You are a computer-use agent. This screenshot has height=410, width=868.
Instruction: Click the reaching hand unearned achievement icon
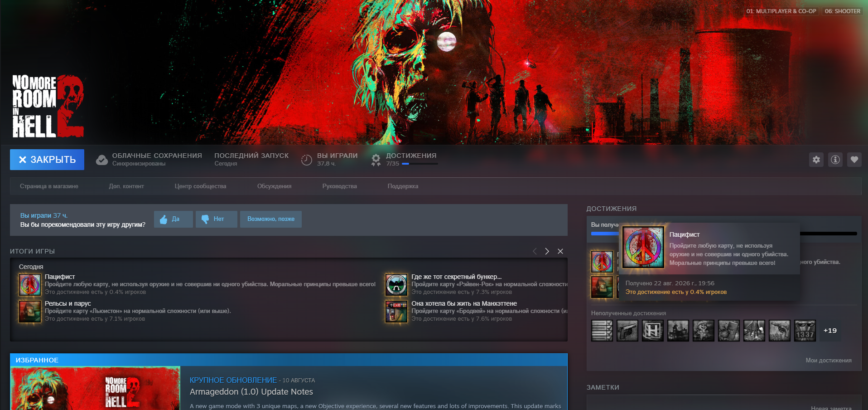[x=754, y=331]
